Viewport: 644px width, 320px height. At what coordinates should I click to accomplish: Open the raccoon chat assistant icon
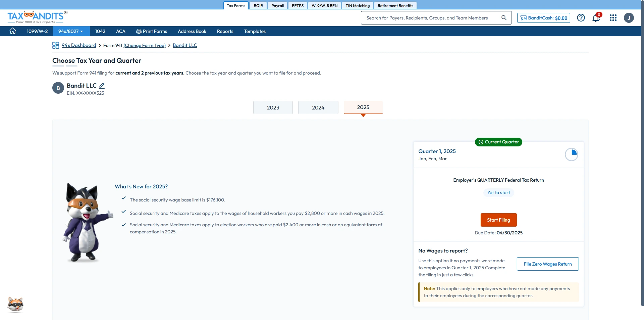(15, 304)
